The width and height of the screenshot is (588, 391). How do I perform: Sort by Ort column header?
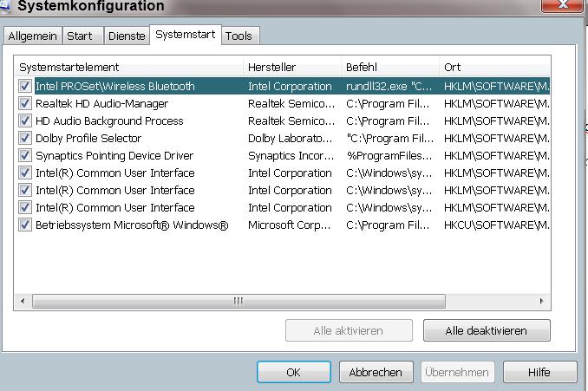tap(494, 67)
